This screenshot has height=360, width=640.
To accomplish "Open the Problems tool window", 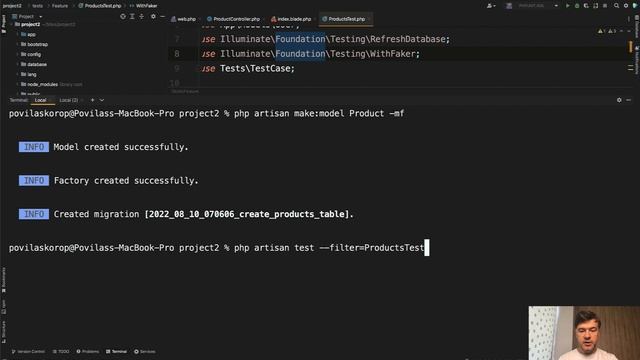I will point(88,351).
